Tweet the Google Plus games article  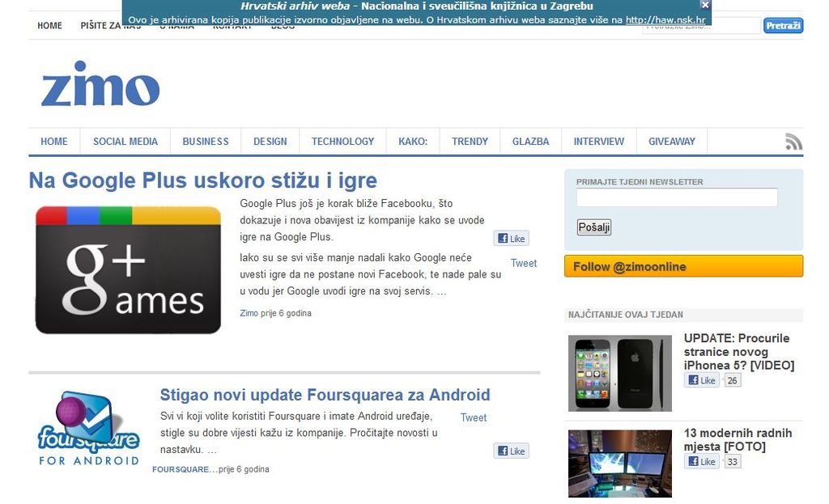click(x=523, y=263)
